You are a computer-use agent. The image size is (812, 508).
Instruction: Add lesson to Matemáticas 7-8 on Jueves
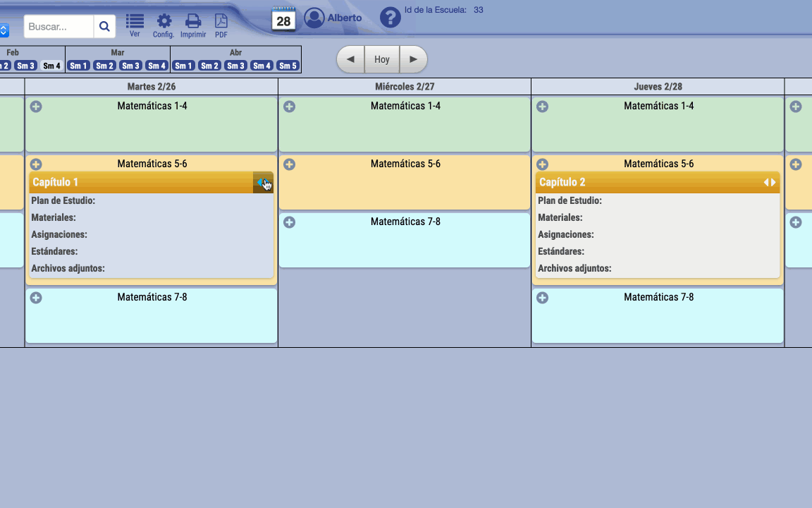coord(542,298)
